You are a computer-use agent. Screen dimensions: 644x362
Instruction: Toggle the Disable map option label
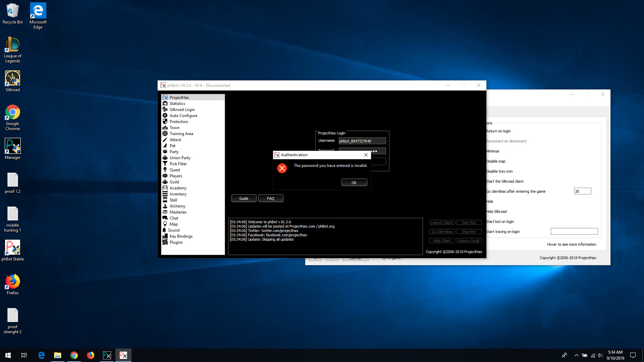pos(496,161)
